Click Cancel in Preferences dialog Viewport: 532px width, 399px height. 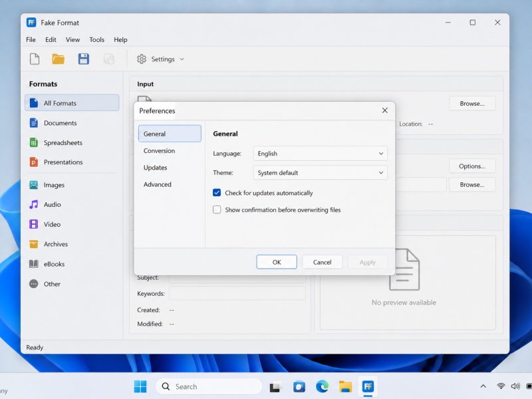322,262
